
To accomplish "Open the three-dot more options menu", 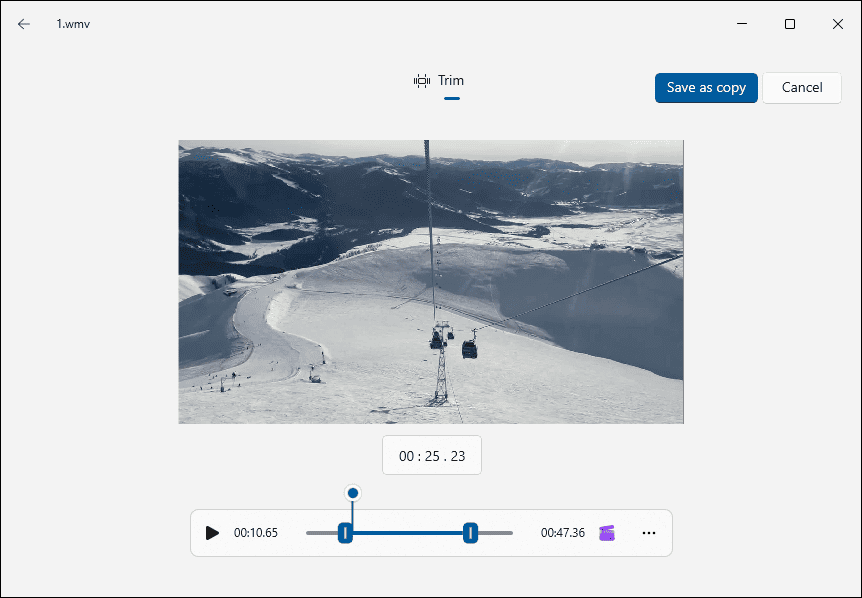I will point(649,533).
